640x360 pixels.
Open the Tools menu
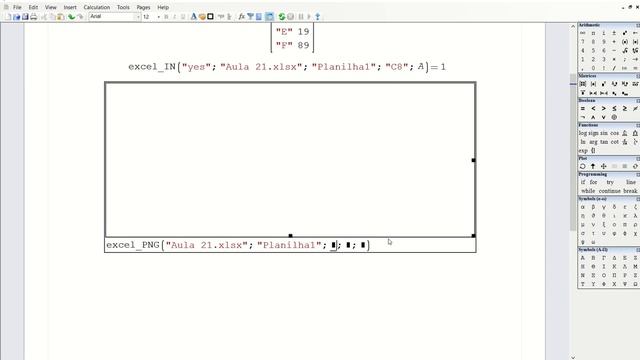[x=123, y=7]
